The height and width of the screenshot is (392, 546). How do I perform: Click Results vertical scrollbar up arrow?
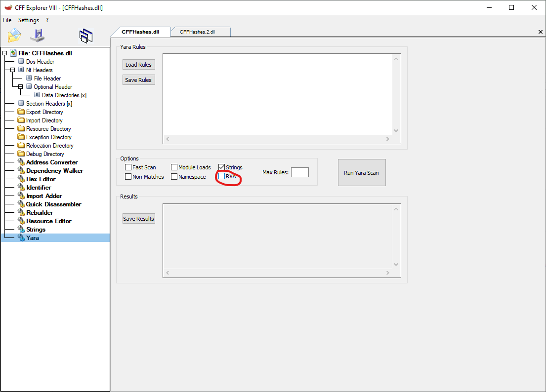pyautogui.click(x=396, y=209)
